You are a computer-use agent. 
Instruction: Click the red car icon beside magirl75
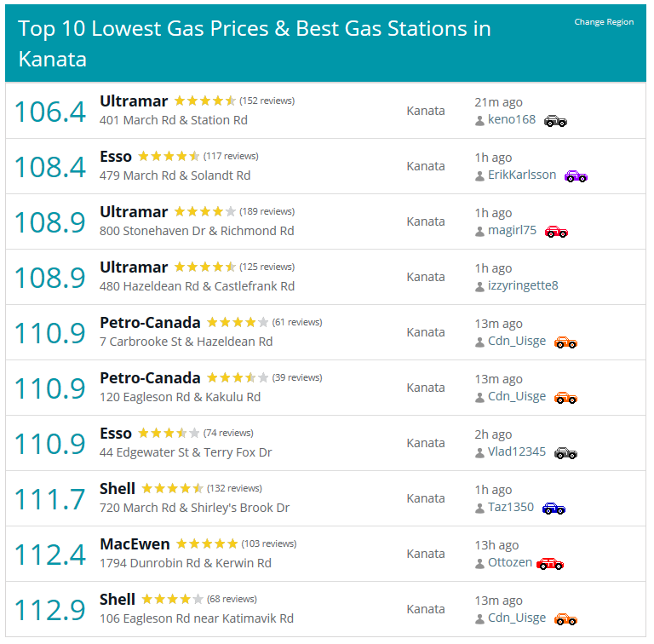[x=556, y=232]
